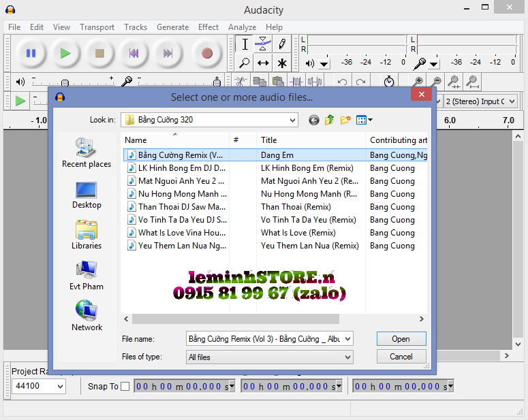The image size is (528, 420).
Task: Click the Trim audio icon
Action: click(296, 82)
